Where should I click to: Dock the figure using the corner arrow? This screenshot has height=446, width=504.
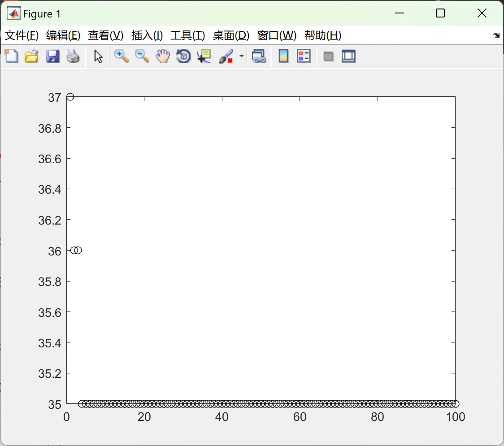coord(496,35)
